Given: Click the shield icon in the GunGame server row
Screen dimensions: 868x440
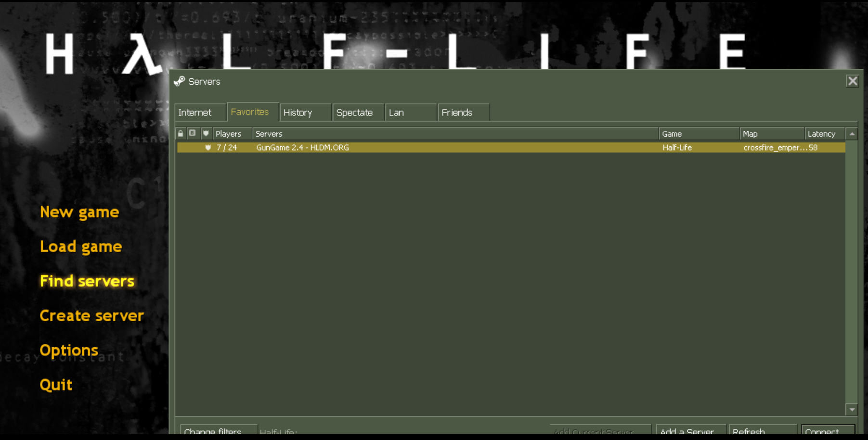Looking at the screenshot, I should point(208,148).
